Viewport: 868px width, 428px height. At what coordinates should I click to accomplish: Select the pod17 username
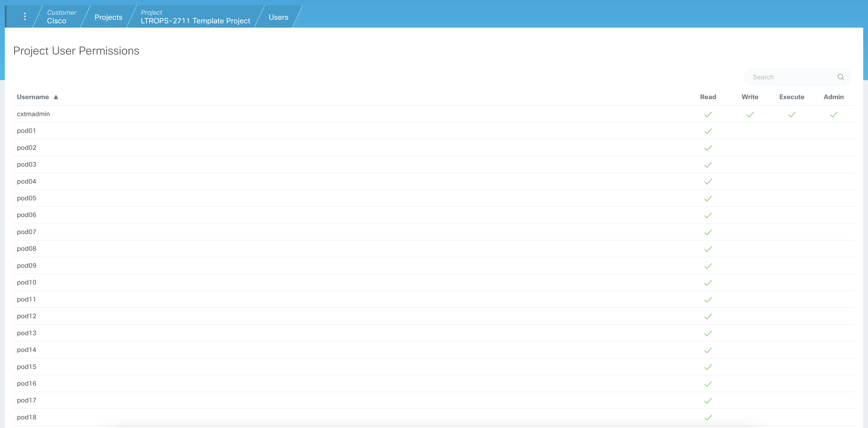(x=26, y=400)
